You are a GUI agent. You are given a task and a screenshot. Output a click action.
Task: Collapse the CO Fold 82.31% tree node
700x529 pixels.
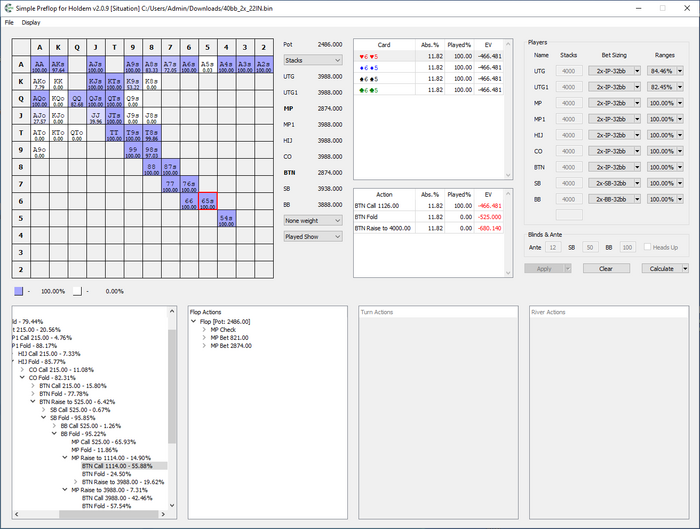pyautogui.click(x=22, y=378)
